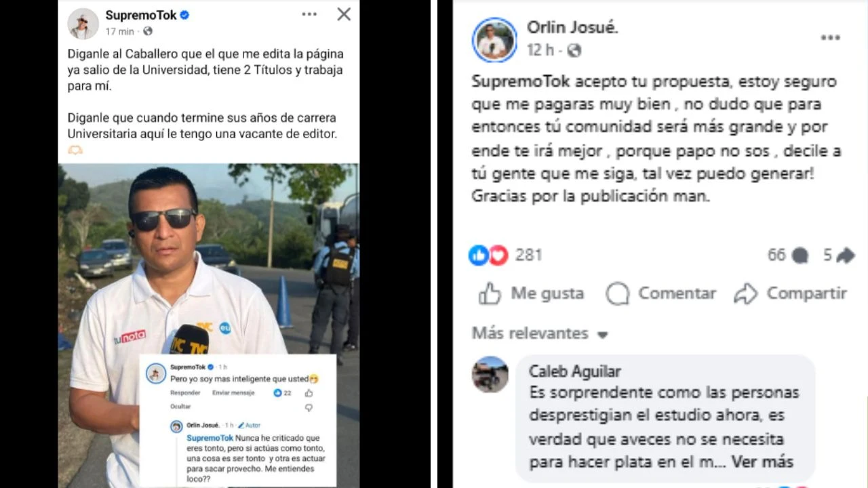868x488 pixels.
Task: Open the Caleb Aguilar commenter name link
Action: coord(575,371)
